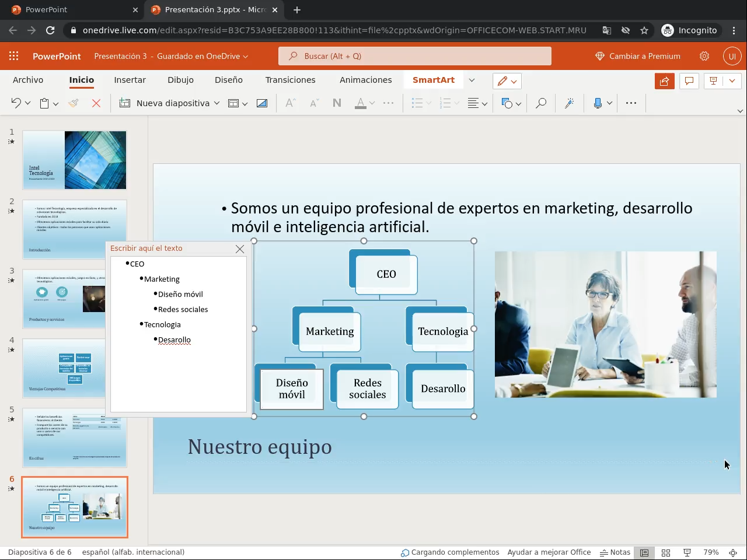Expand the shapes dropdown arrow
This screenshot has width=747, height=560.
pos(518,104)
